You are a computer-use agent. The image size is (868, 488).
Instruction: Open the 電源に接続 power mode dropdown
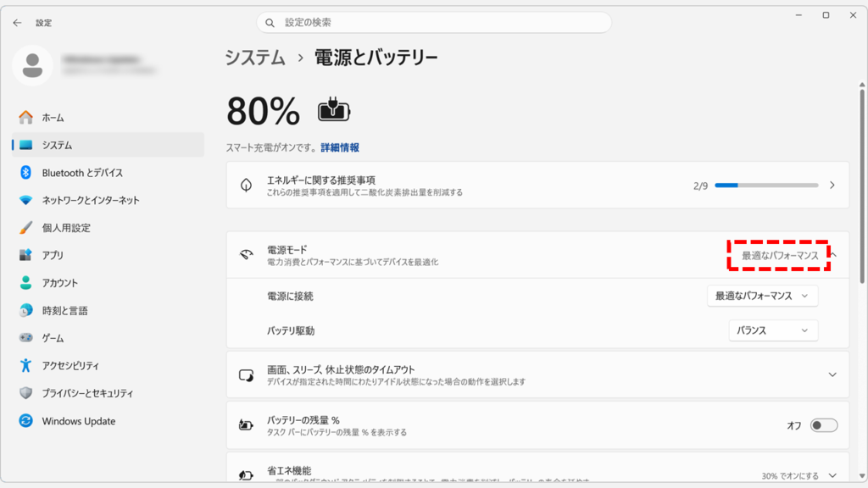click(x=761, y=296)
